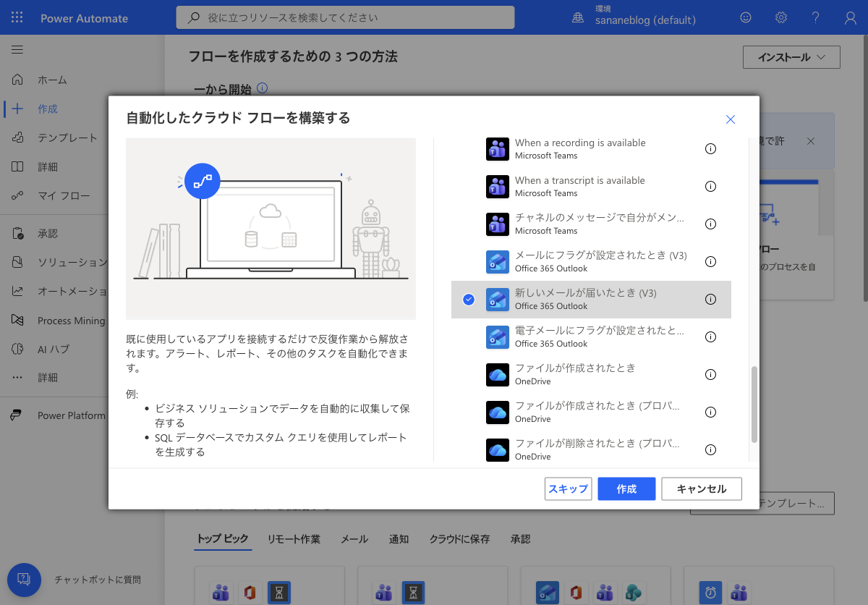
Task: Select OneDrive ファイルが作成されたとき trigger
Action: (x=591, y=374)
